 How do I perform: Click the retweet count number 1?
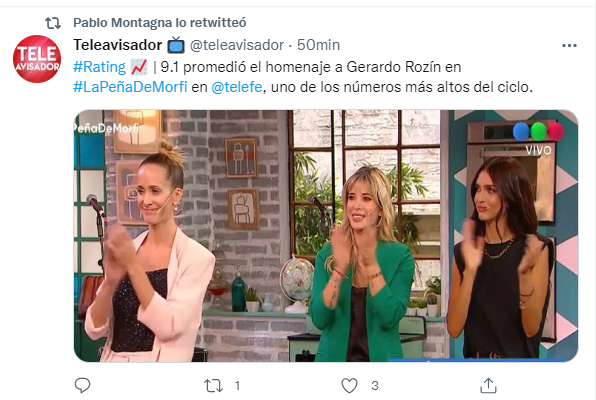pyautogui.click(x=237, y=386)
